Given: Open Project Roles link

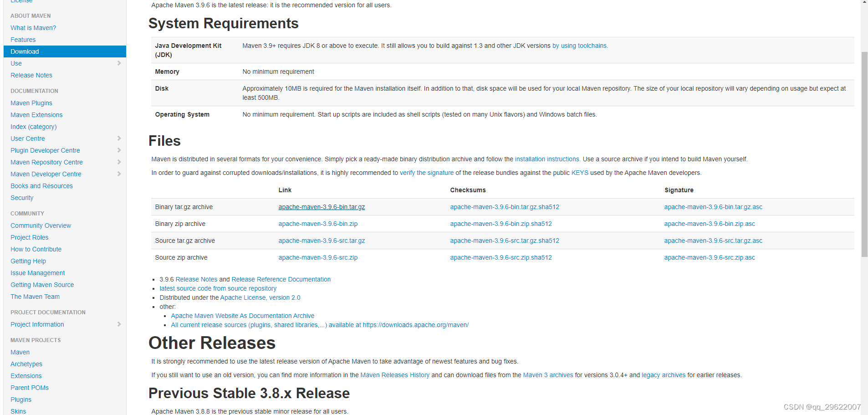Looking at the screenshot, I should 29,237.
